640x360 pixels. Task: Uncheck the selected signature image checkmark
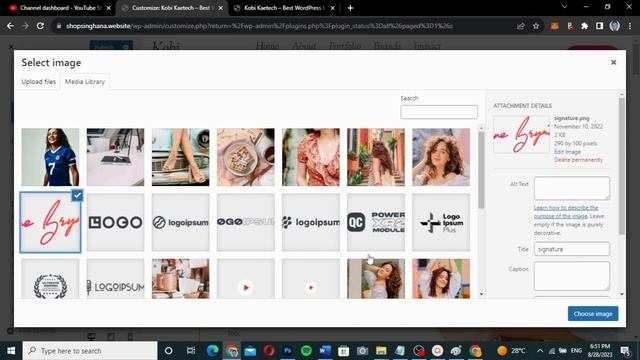coord(77,196)
